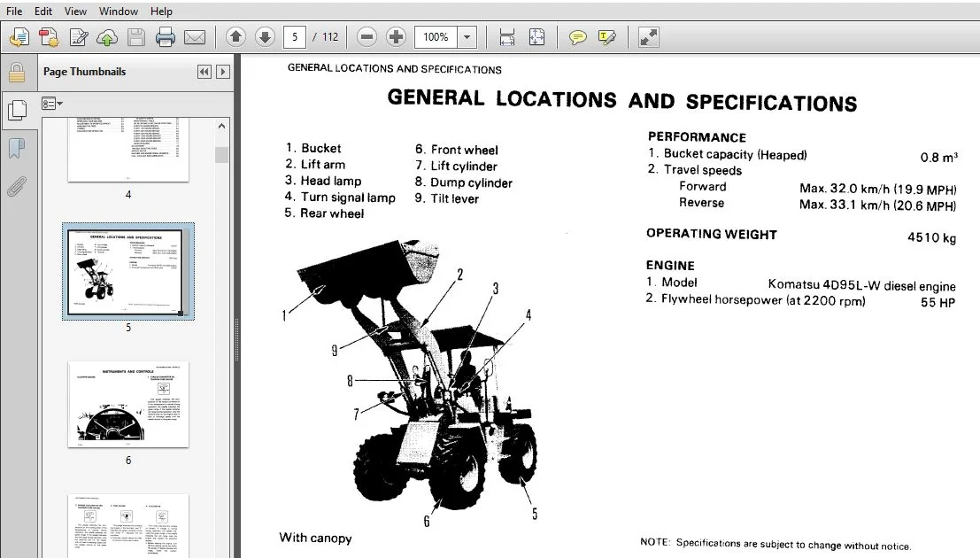Click the OPERATING WEIGHT heading
The height and width of the screenshot is (558, 980).
[711, 234]
